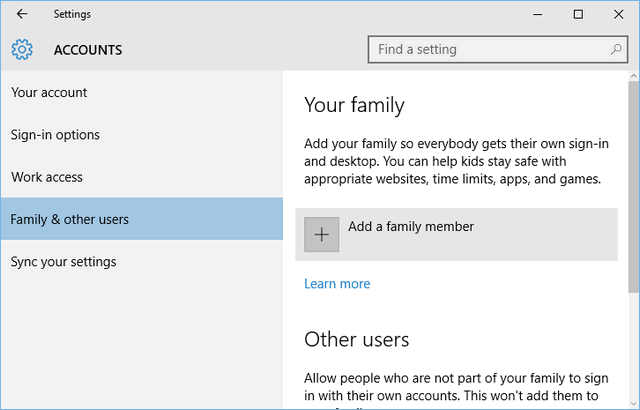Select Sign-in options
This screenshot has width=640, height=410.
[141, 135]
